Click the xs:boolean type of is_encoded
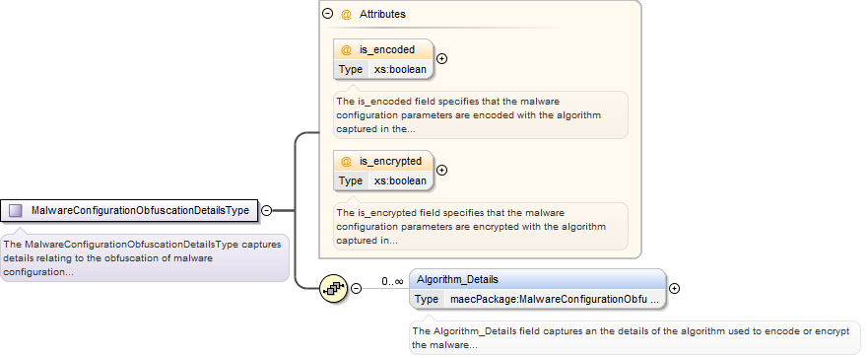The image size is (868, 358). click(x=400, y=69)
